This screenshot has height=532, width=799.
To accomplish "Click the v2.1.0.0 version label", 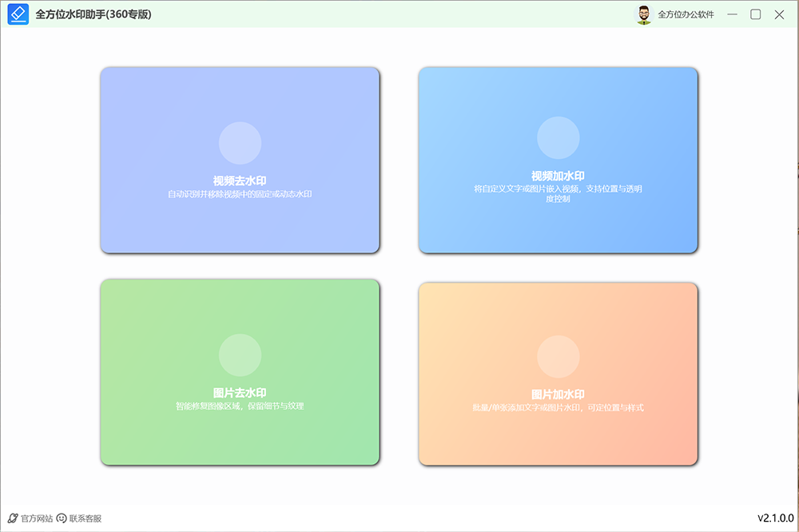I will pyautogui.click(x=775, y=518).
